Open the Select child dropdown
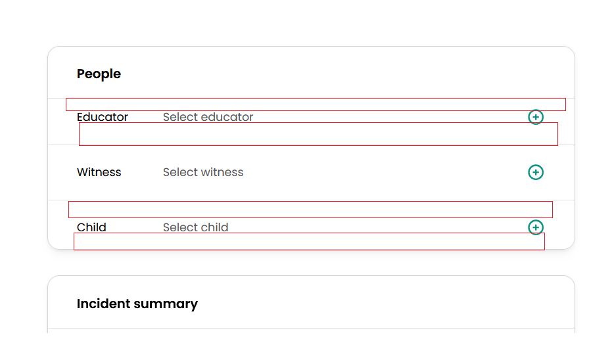The width and height of the screenshot is (612, 364). click(196, 227)
